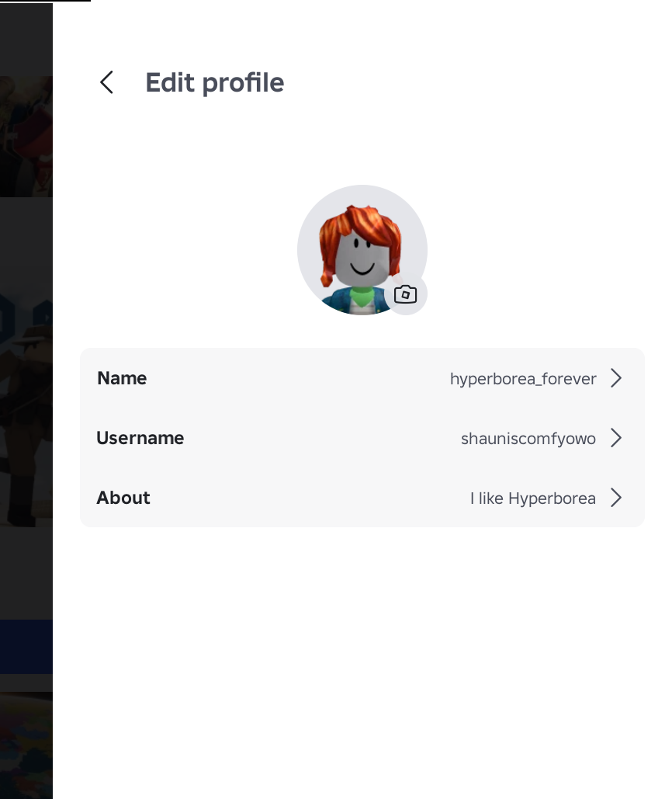Open the About row chevron arrow
This screenshot has height=799, width=672.
tap(616, 498)
